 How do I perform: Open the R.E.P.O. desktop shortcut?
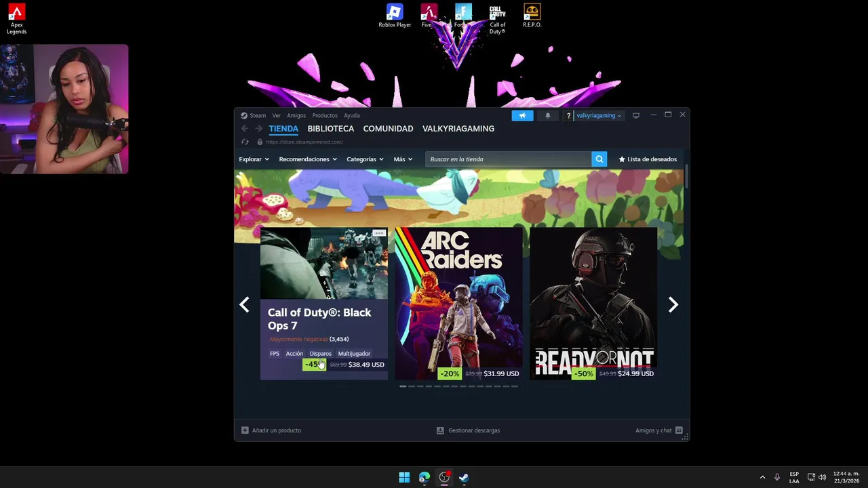click(532, 16)
